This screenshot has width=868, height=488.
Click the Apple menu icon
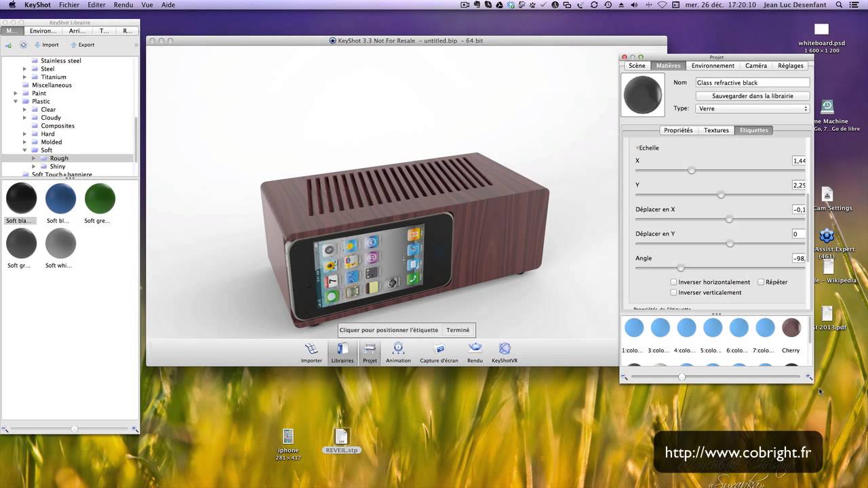12,5
